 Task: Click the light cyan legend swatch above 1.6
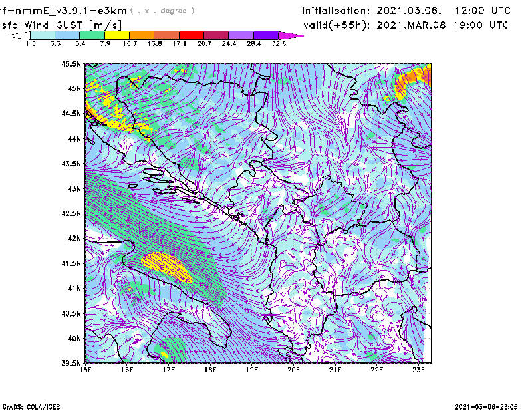(43, 35)
